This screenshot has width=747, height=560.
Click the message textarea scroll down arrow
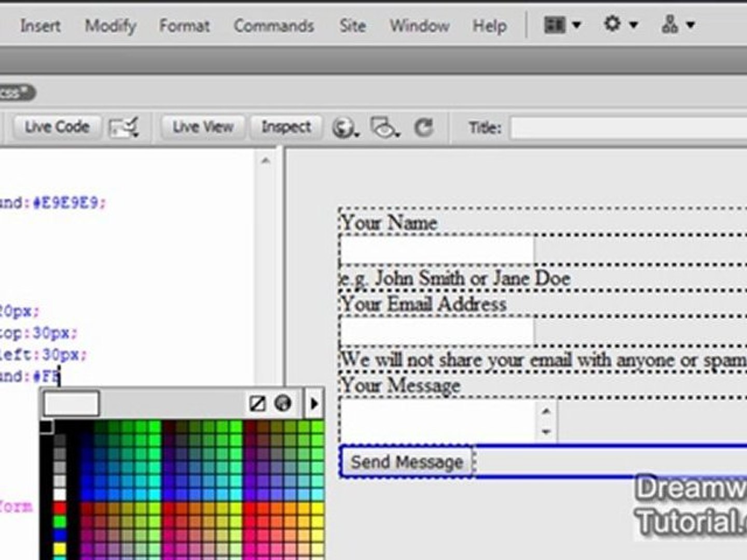coord(546,431)
